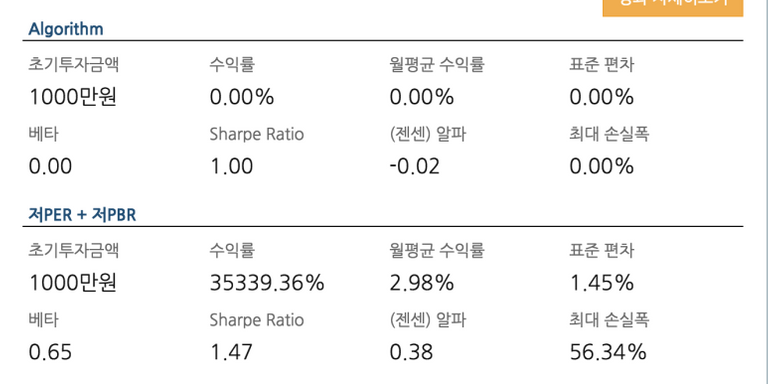Click the Sharpe Ratio label under Algorithm
The image size is (768, 384).
coord(257,135)
